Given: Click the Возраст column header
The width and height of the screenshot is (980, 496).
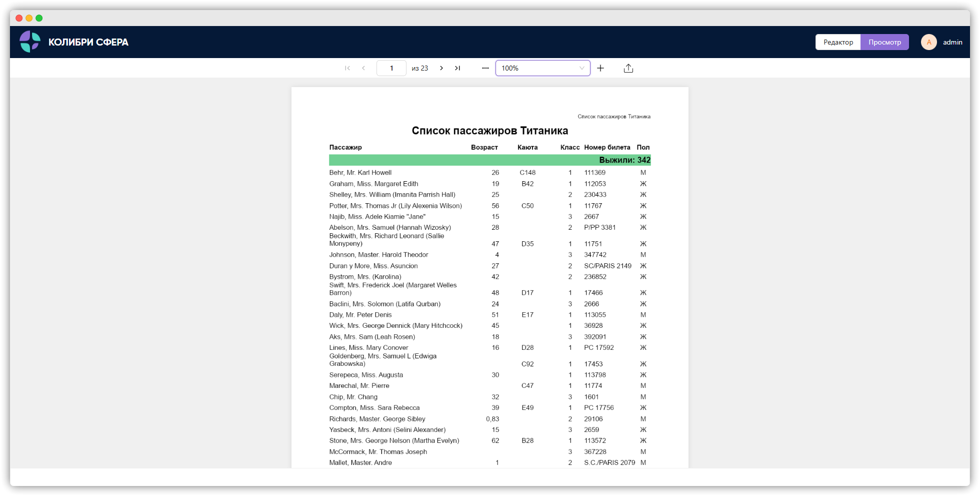Looking at the screenshot, I should coord(484,147).
